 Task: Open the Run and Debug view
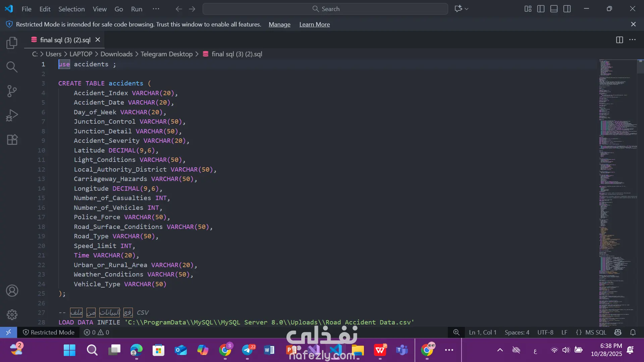tap(12, 115)
